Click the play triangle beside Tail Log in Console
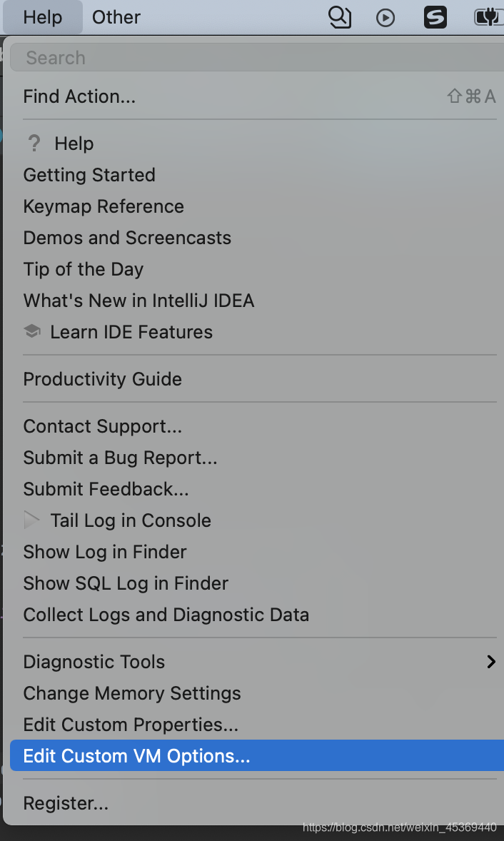Screen dimensions: 504x841 coord(33,520)
